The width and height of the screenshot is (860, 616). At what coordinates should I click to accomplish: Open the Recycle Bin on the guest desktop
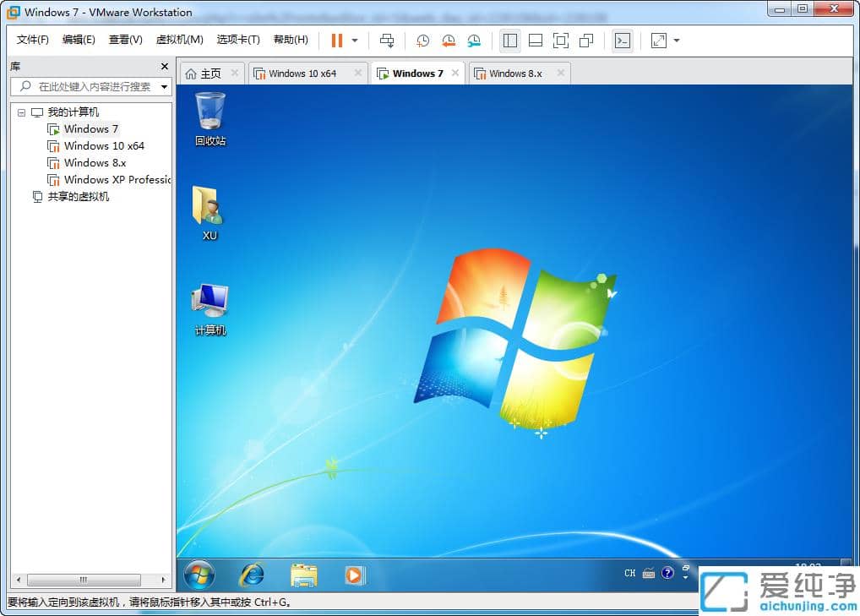(208, 114)
